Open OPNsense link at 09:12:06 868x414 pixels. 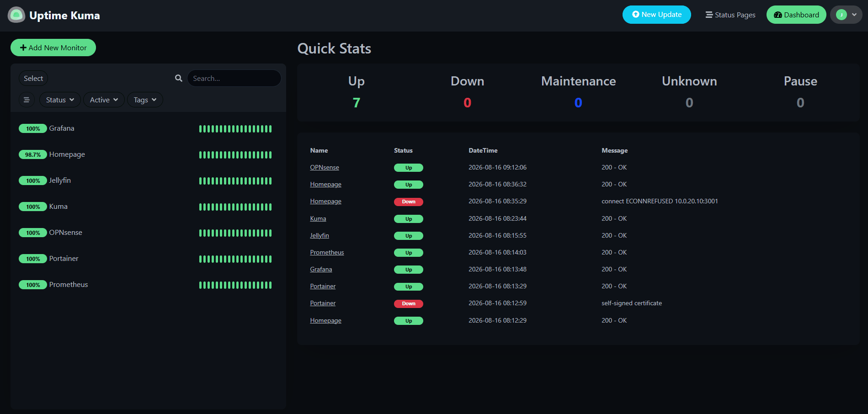pyautogui.click(x=325, y=167)
